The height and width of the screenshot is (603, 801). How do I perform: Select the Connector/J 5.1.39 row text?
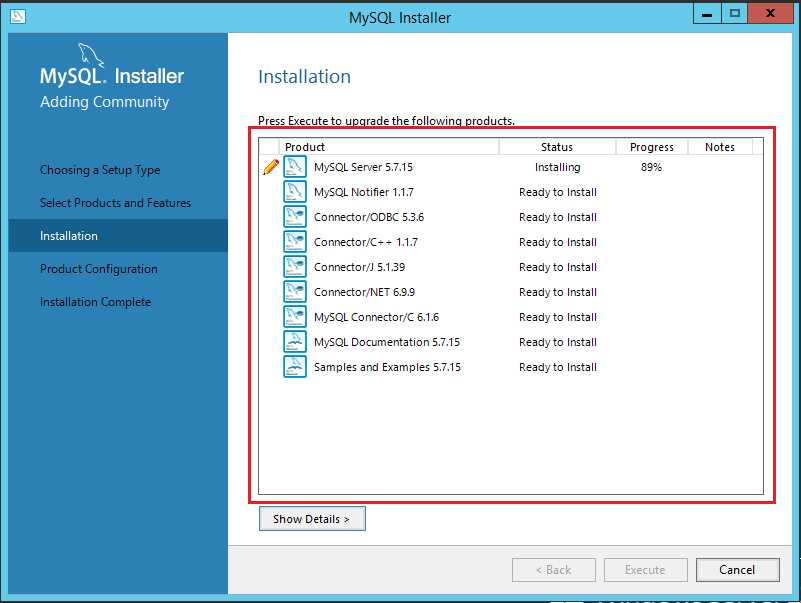tap(360, 267)
